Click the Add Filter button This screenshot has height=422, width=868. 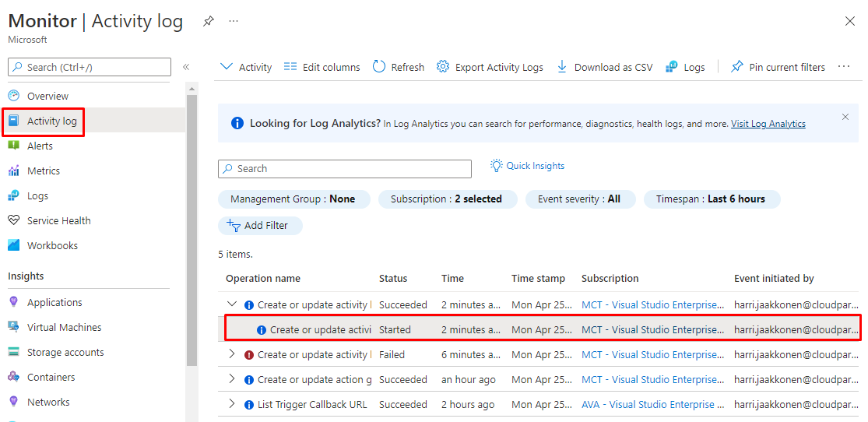click(260, 225)
